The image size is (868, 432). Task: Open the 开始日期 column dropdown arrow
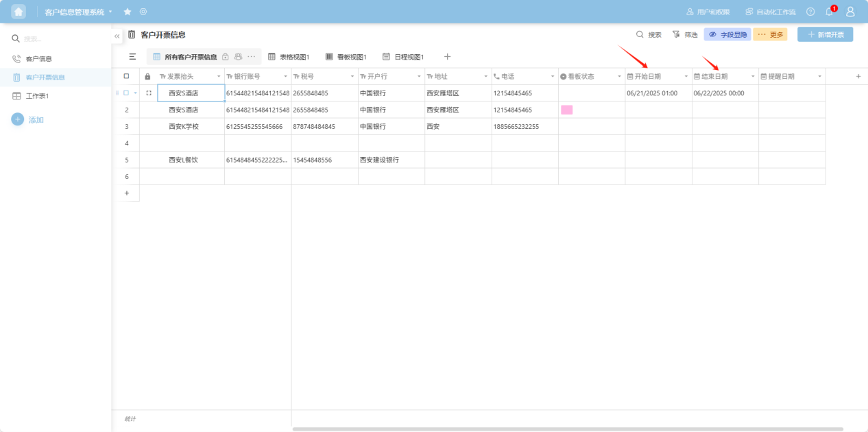pyautogui.click(x=686, y=77)
